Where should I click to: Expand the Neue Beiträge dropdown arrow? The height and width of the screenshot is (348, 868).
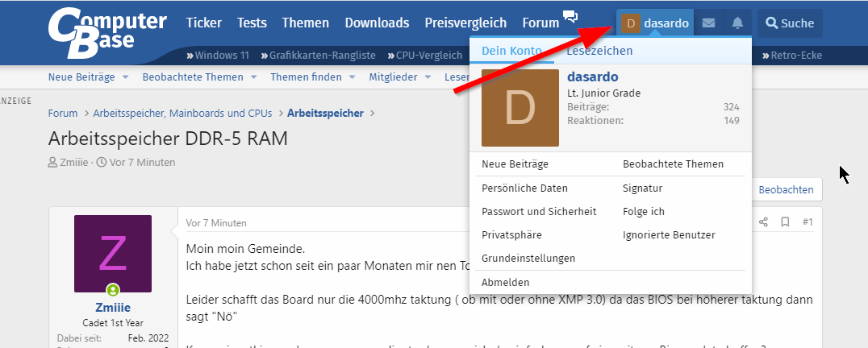[x=126, y=77]
